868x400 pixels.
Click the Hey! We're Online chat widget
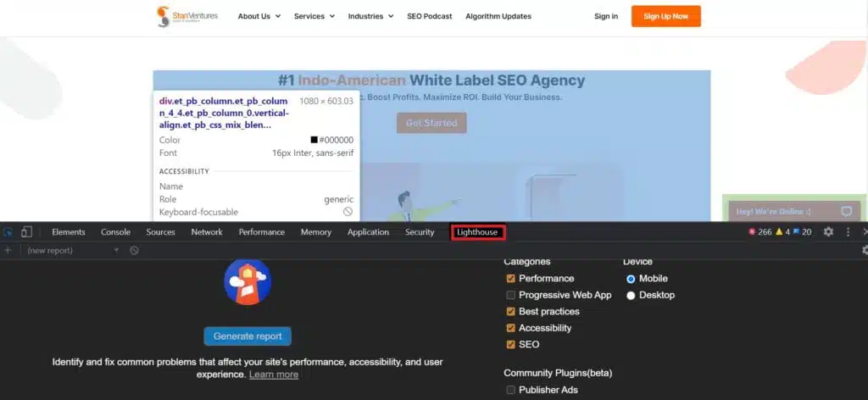pos(794,211)
